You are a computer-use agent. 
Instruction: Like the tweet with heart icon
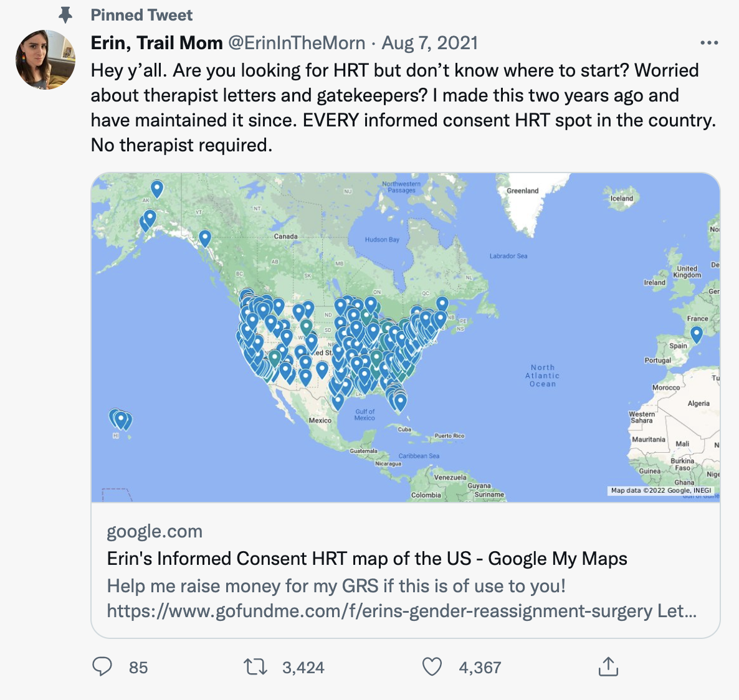click(432, 667)
